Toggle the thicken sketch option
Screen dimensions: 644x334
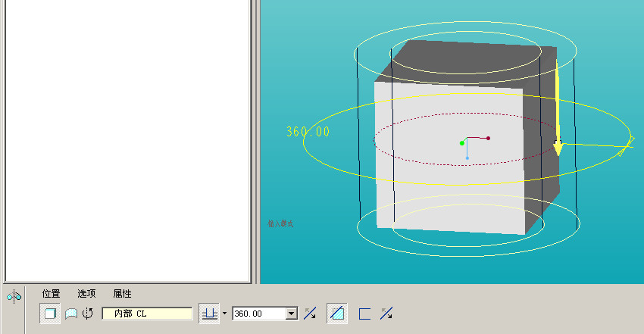(364, 314)
